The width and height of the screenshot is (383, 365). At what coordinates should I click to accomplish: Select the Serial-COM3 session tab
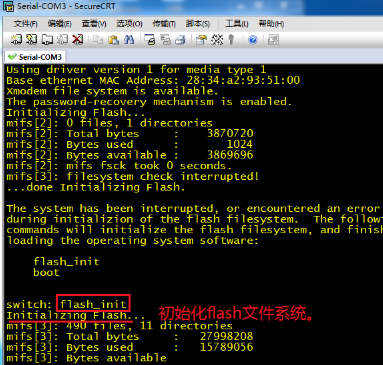(x=35, y=57)
